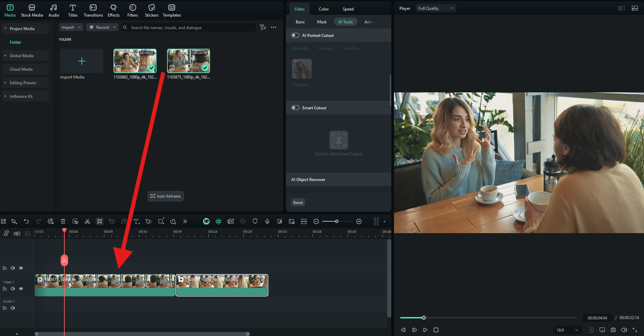Click the player progress bar handle
Screen dimensions: 644x336
tap(423, 318)
